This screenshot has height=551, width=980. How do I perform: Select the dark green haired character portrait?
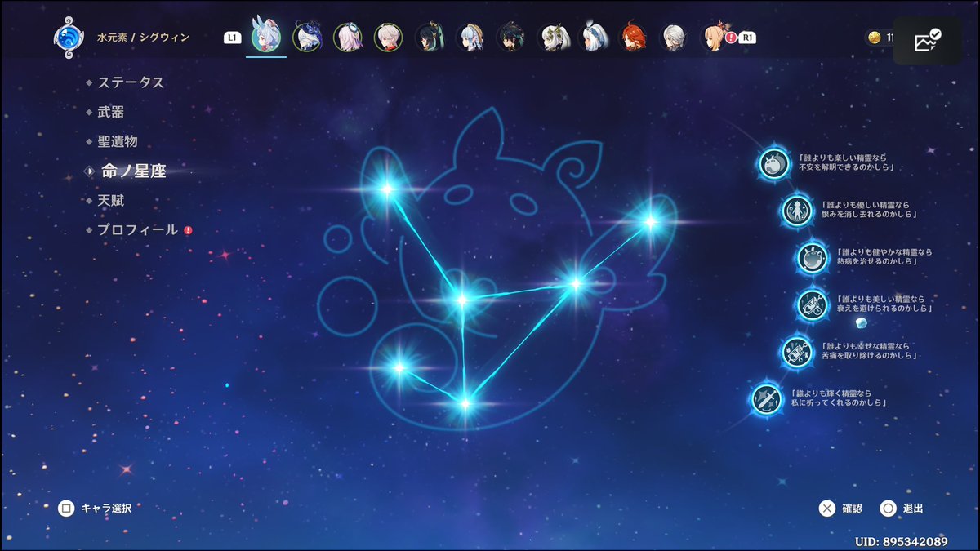point(430,37)
